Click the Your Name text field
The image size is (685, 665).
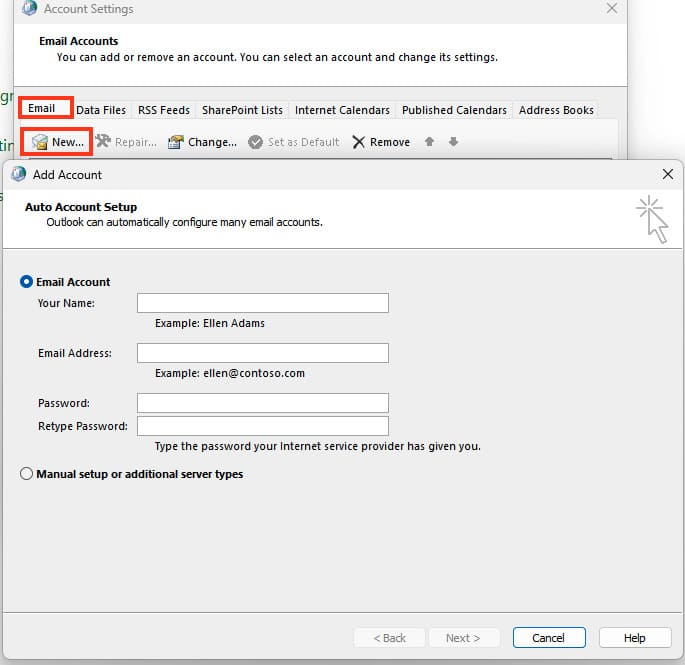tap(262, 303)
